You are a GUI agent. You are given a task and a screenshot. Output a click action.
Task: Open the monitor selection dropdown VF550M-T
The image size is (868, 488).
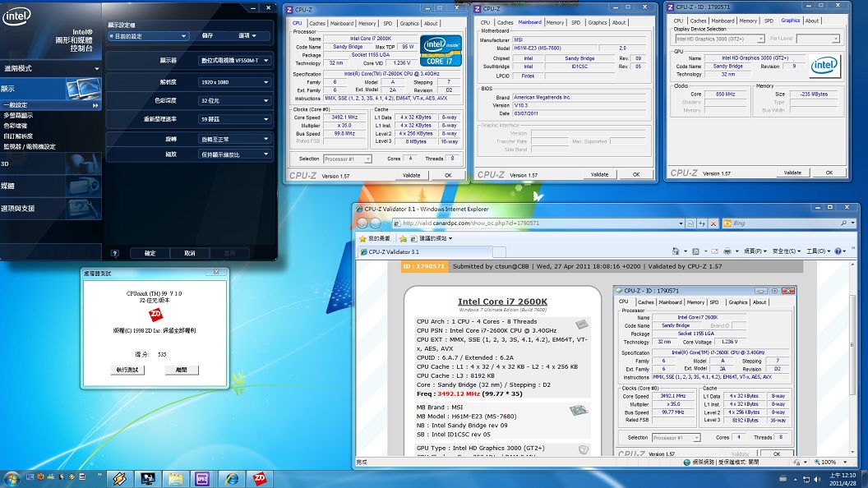[235, 60]
